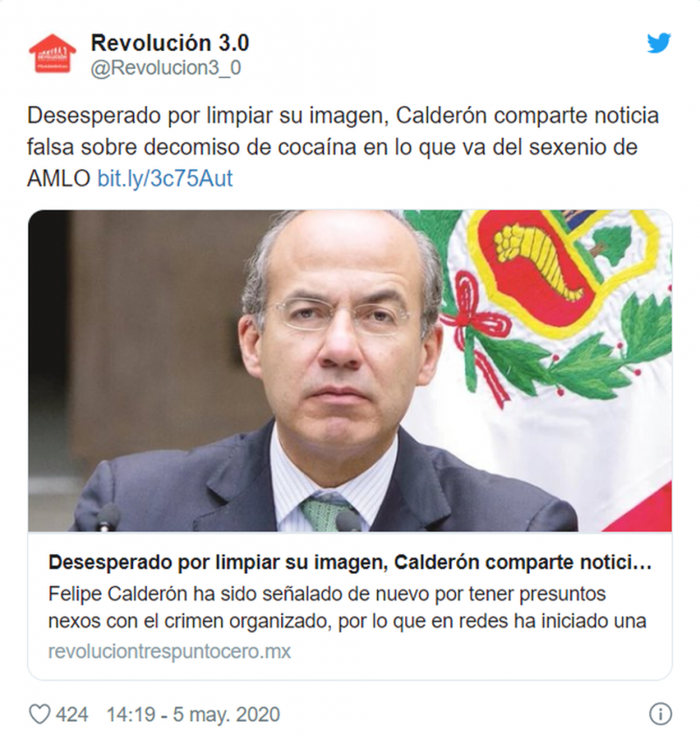Click the first tweet line mentioning Calderón

point(343,115)
